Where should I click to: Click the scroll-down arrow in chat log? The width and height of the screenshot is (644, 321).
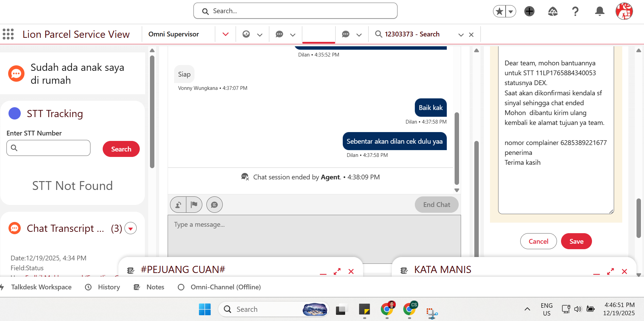(457, 190)
